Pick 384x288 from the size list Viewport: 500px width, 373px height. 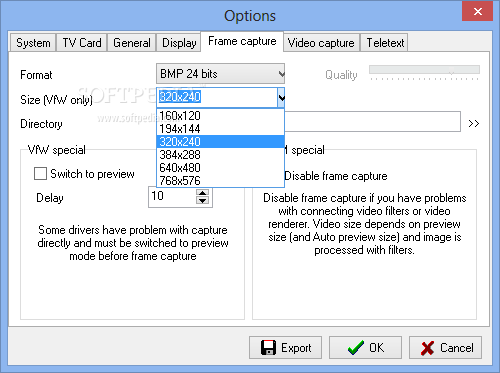point(220,155)
